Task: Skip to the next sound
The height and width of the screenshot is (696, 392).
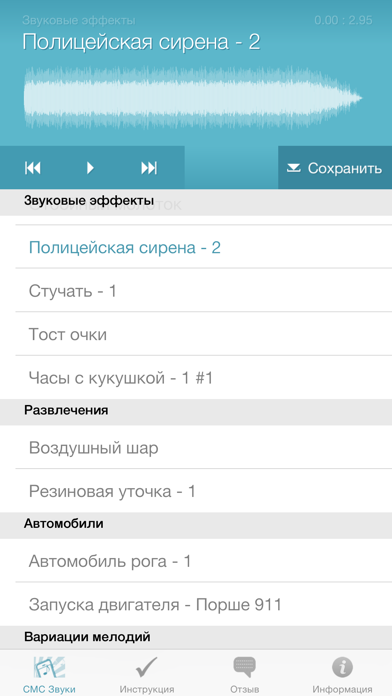Action: [x=149, y=168]
